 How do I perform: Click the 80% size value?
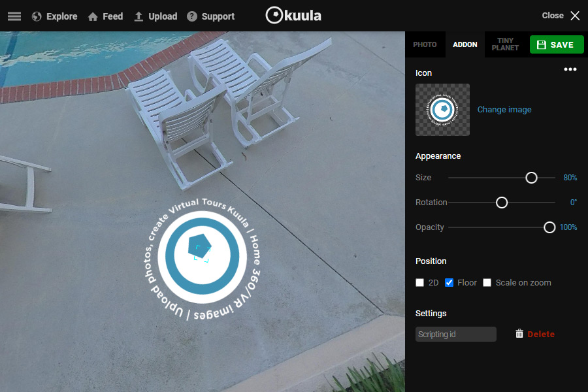click(570, 178)
